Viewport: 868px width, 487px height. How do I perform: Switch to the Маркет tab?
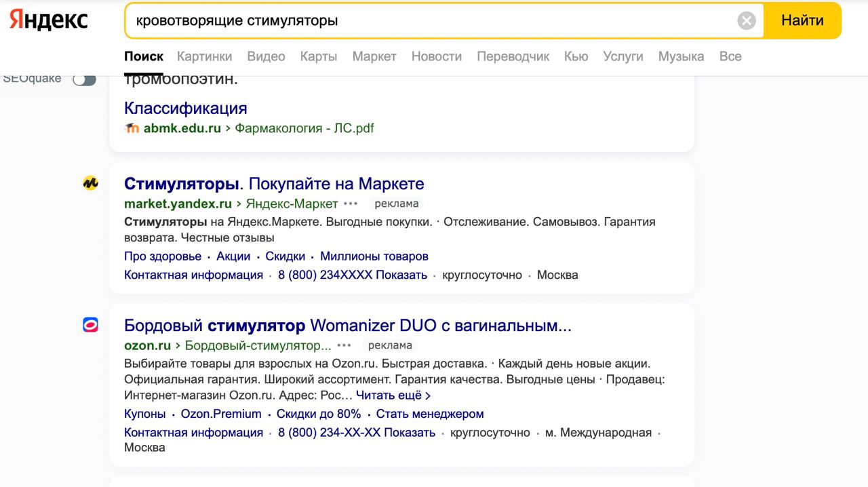tap(374, 56)
